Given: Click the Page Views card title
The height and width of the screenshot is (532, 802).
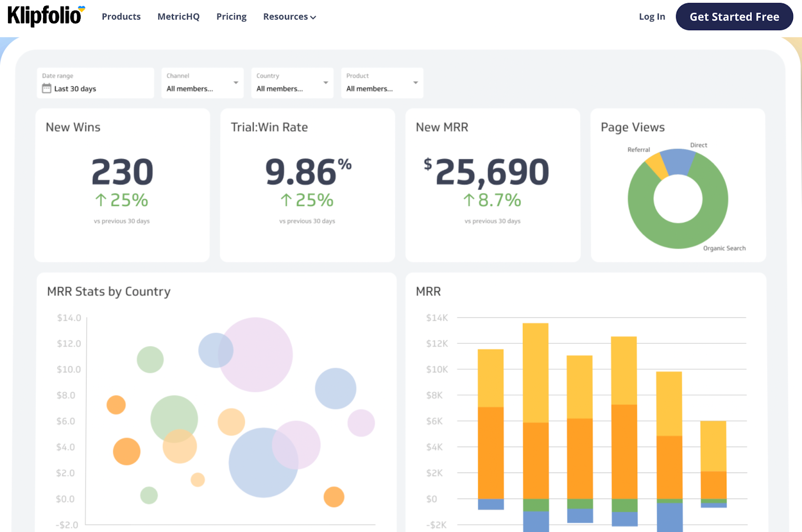Looking at the screenshot, I should click(x=633, y=127).
